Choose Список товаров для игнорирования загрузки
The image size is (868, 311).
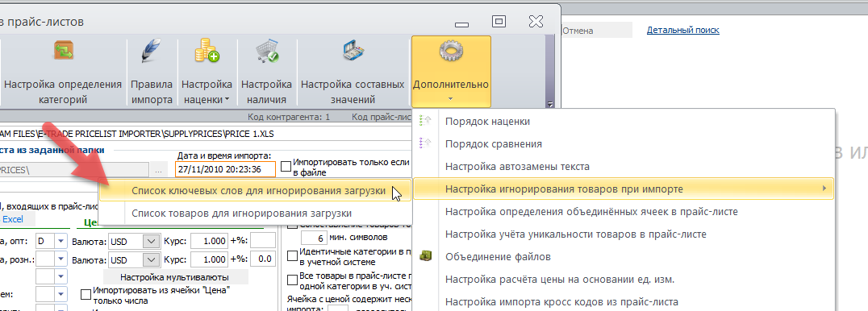[255, 213]
